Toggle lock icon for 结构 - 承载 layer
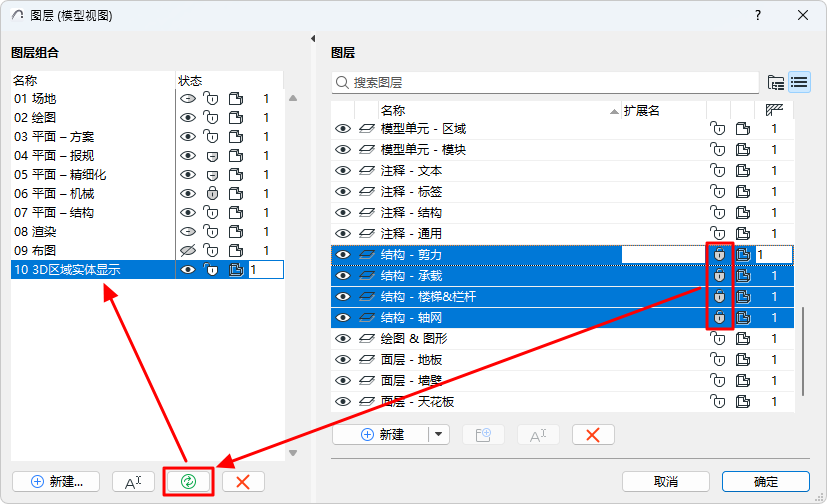 [x=719, y=276]
